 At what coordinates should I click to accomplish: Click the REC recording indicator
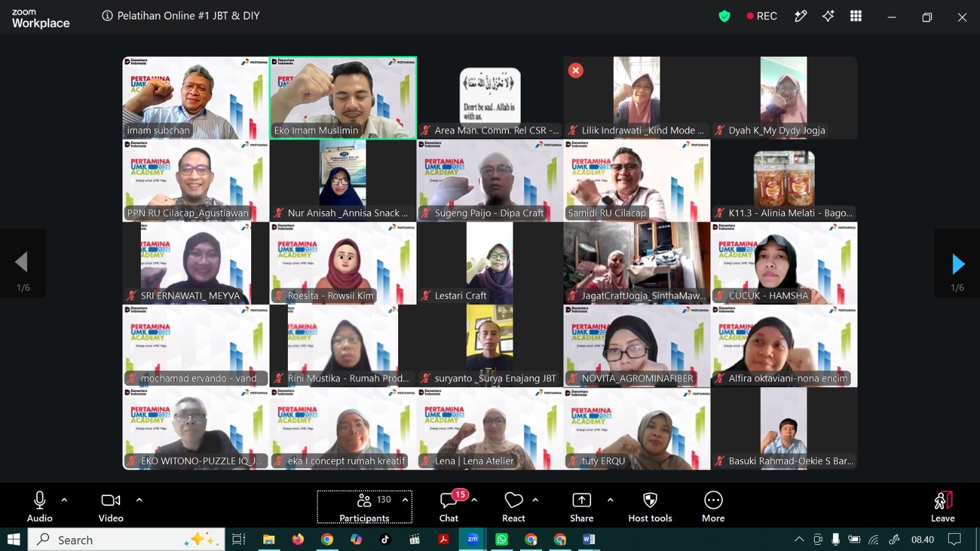pos(762,17)
